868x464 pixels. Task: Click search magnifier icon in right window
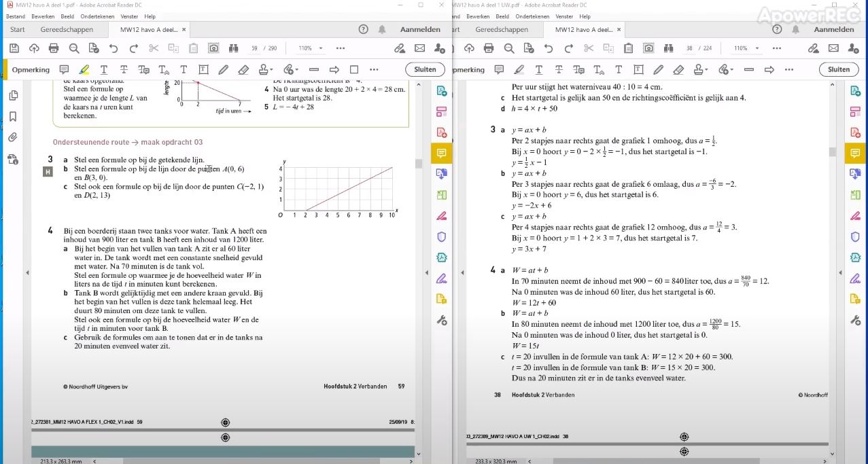click(508, 48)
